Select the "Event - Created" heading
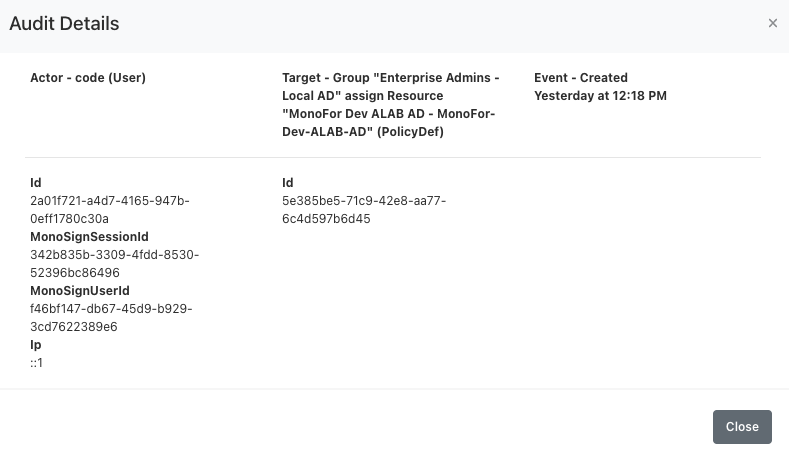Image resolution: width=789 pixels, height=458 pixels. click(x=581, y=78)
